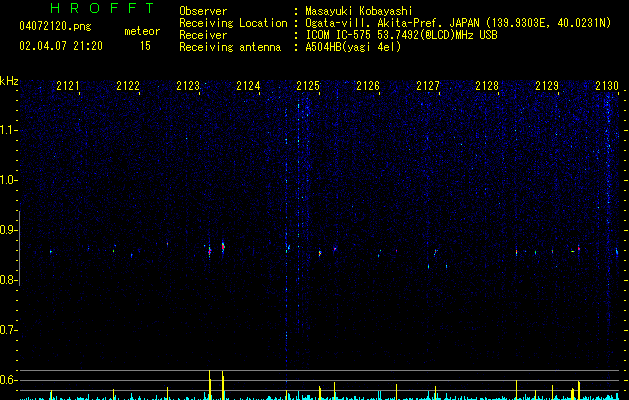This screenshot has height=400, width=629.
Task: Click the Receiving Location label
Action: point(233,23)
